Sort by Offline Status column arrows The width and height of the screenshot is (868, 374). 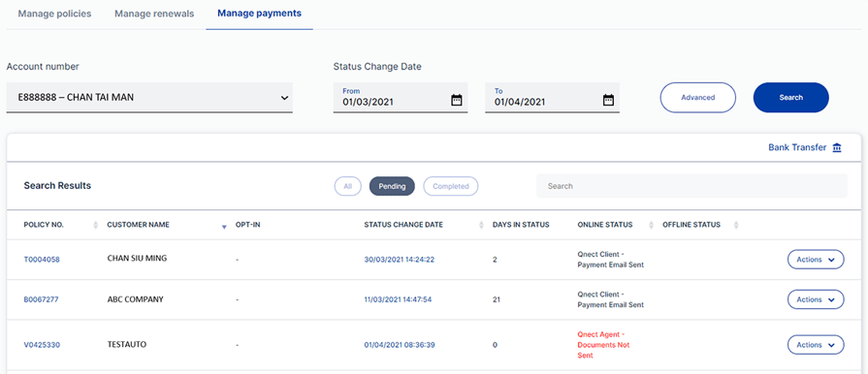(x=736, y=225)
